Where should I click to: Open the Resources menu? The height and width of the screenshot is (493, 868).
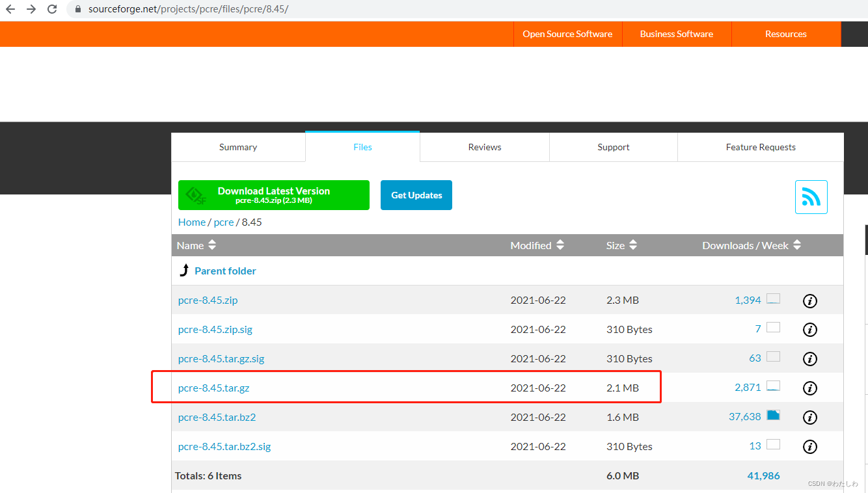(786, 34)
